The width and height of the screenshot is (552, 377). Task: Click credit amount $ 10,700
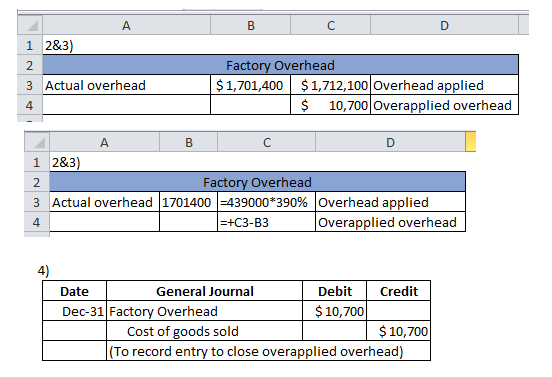[399, 331]
